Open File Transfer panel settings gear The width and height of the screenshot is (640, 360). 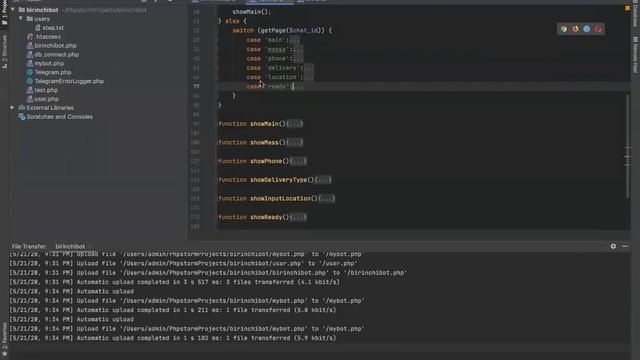613,246
